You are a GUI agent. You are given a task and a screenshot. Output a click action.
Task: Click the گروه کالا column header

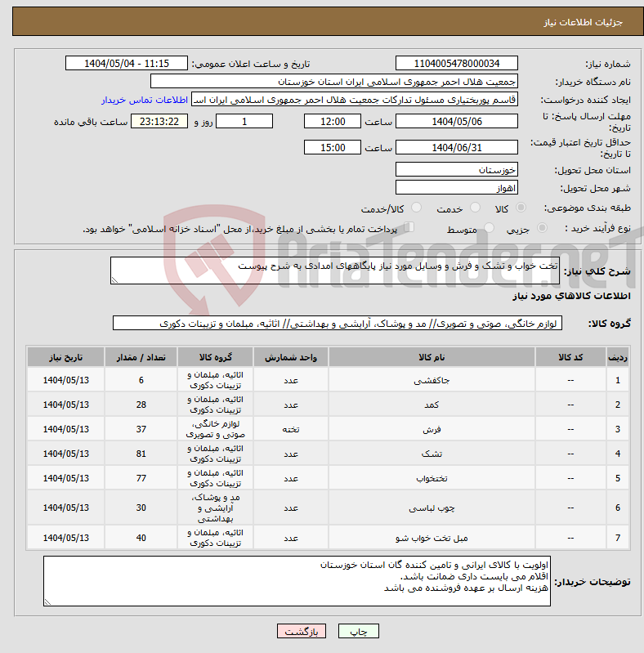pyautogui.click(x=216, y=357)
